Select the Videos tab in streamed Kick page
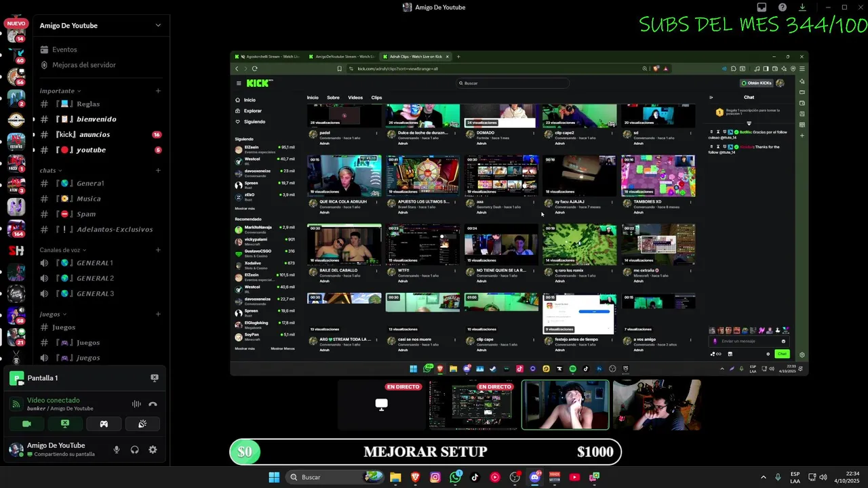Image resolution: width=868 pixels, height=488 pixels. (355, 98)
